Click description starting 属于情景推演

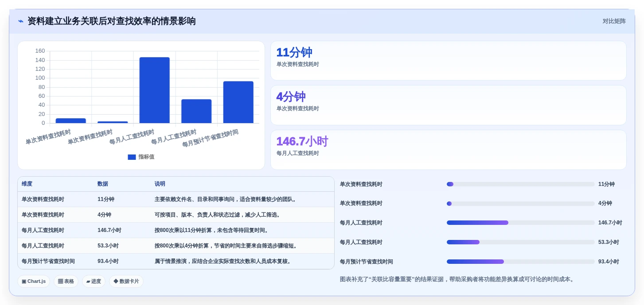pyautogui.click(x=224, y=262)
